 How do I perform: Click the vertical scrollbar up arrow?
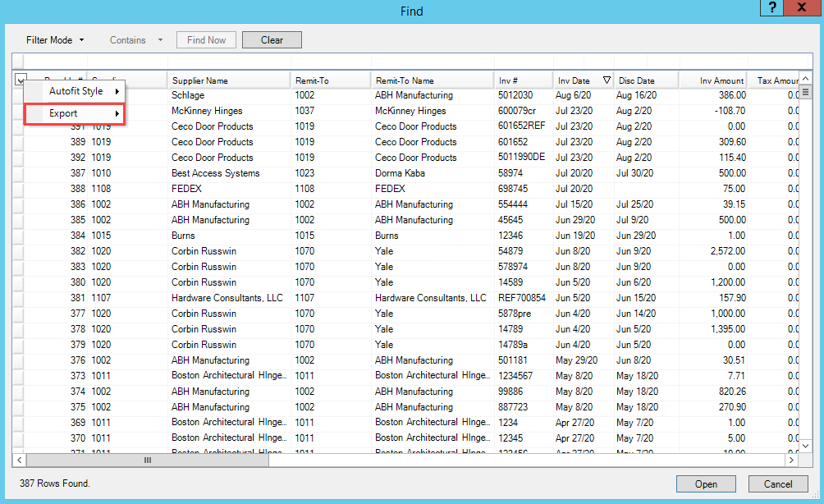tap(806, 78)
